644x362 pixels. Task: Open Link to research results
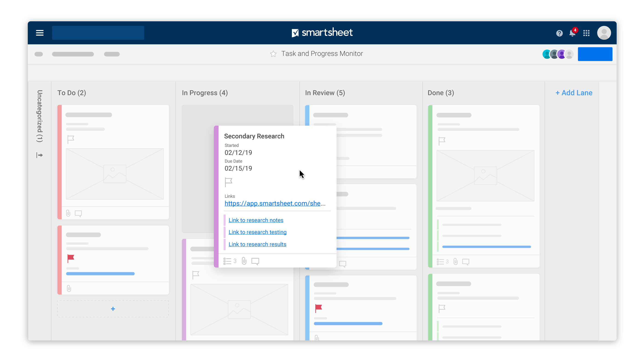(x=257, y=244)
